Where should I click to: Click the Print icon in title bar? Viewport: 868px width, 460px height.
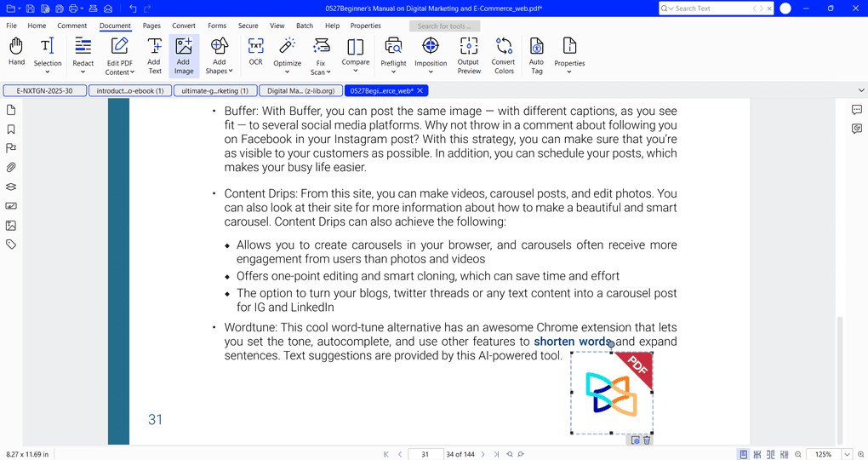point(73,9)
